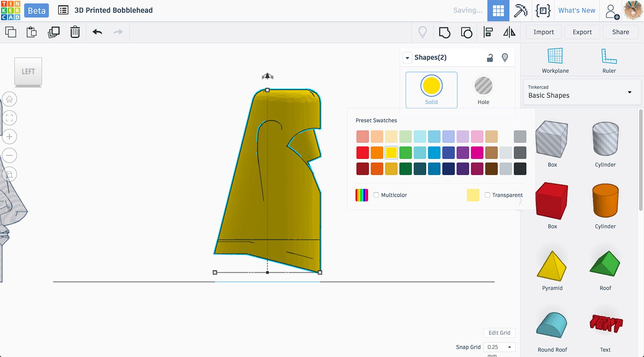Enable the Multicolor checkbox
644x357 pixels.
tap(376, 195)
